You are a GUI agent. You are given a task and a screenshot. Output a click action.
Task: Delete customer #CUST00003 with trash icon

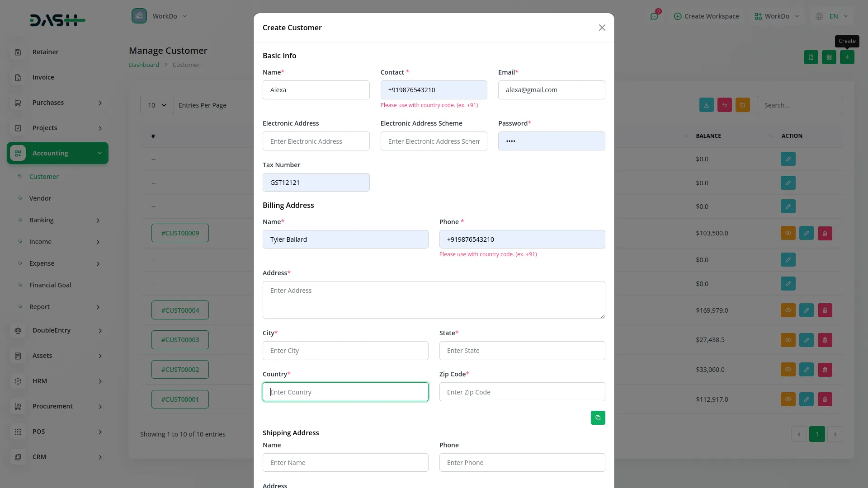click(x=825, y=340)
